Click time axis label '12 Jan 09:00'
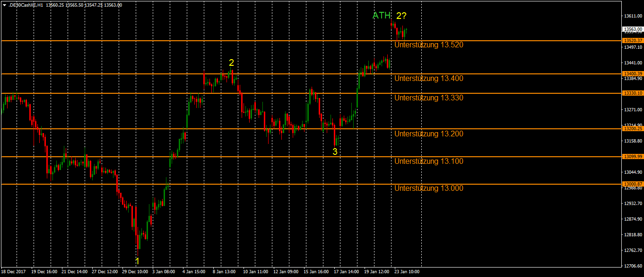Screen dimensions: 644x277 pyautogui.click(x=286, y=272)
